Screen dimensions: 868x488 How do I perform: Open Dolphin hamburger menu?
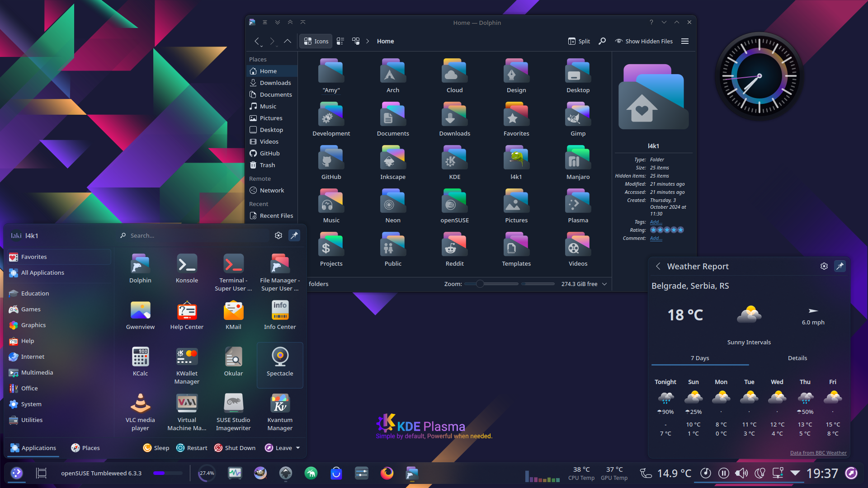coord(685,41)
